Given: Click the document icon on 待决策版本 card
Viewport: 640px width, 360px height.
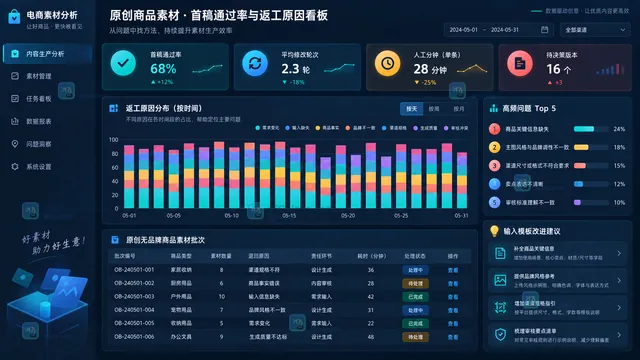Looking at the screenshot, I should click(520, 63).
